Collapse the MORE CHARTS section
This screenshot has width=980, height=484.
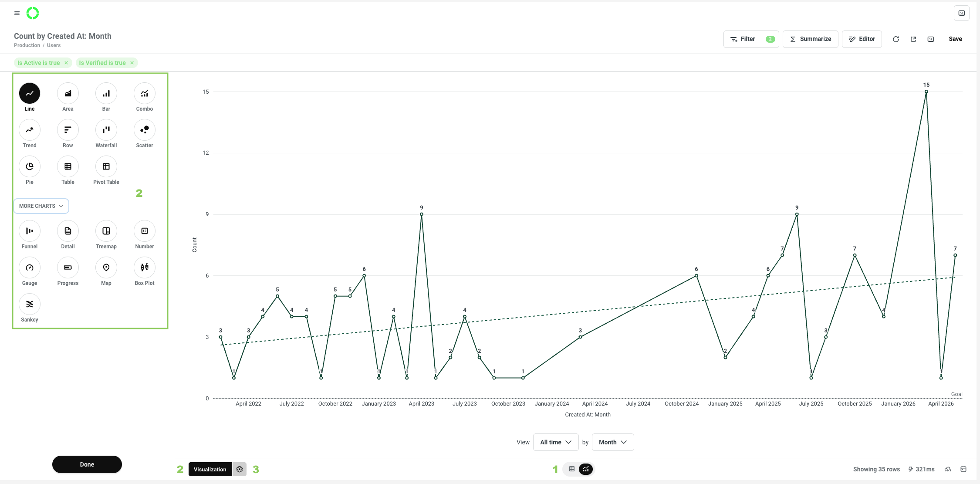pyautogui.click(x=41, y=206)
